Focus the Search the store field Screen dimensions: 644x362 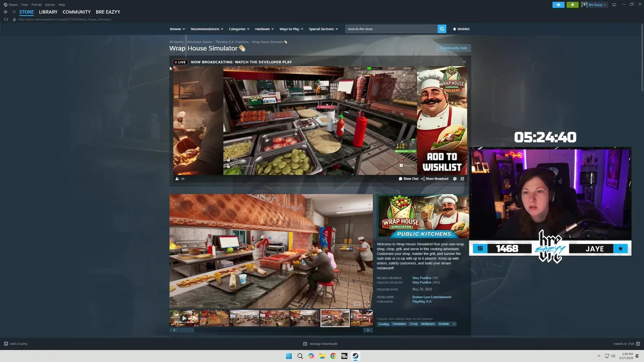pos(391,29)
